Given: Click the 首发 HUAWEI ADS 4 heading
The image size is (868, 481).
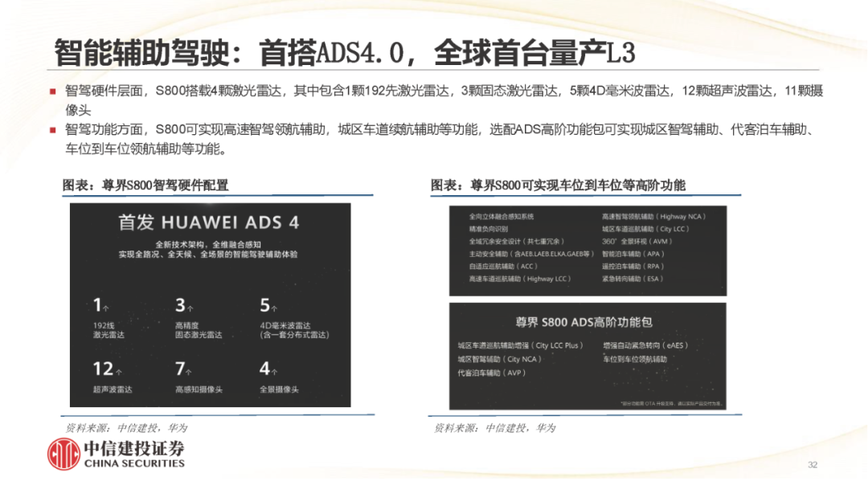Looking at the screenshot, I should pos(209,222).
